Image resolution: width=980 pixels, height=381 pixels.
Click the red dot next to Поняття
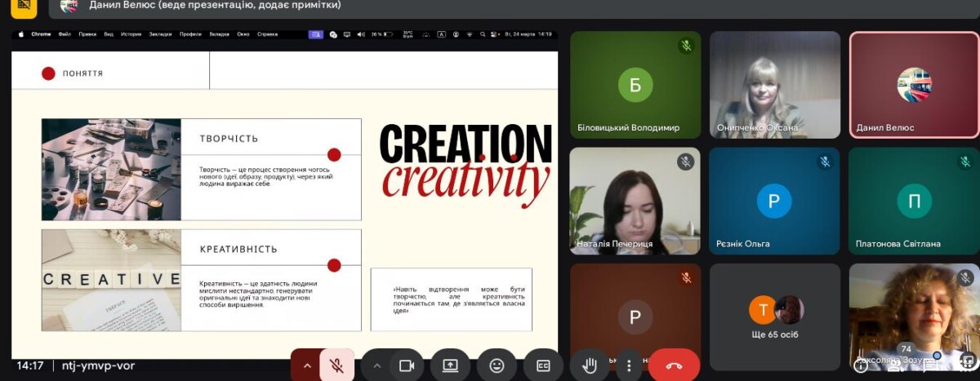tap(48, 73)
